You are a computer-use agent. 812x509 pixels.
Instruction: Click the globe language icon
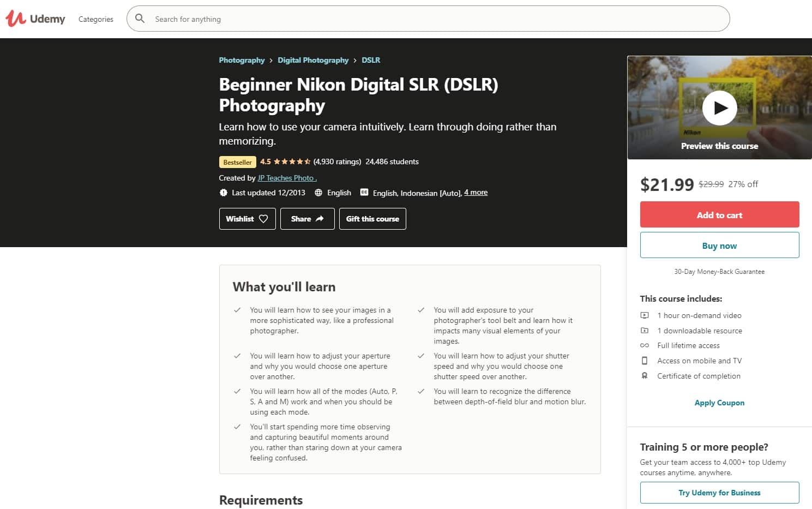click(318, 193)
